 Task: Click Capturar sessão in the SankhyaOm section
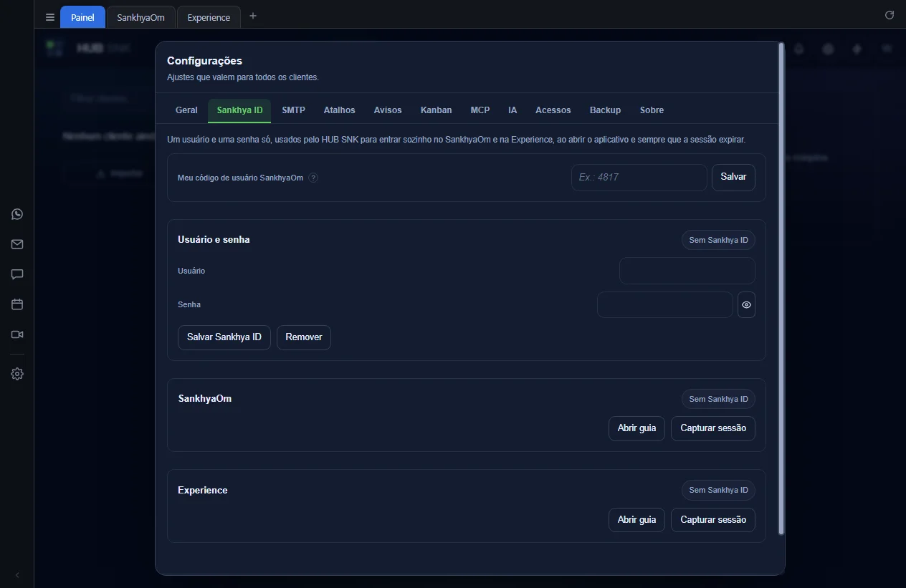[713, 428]
